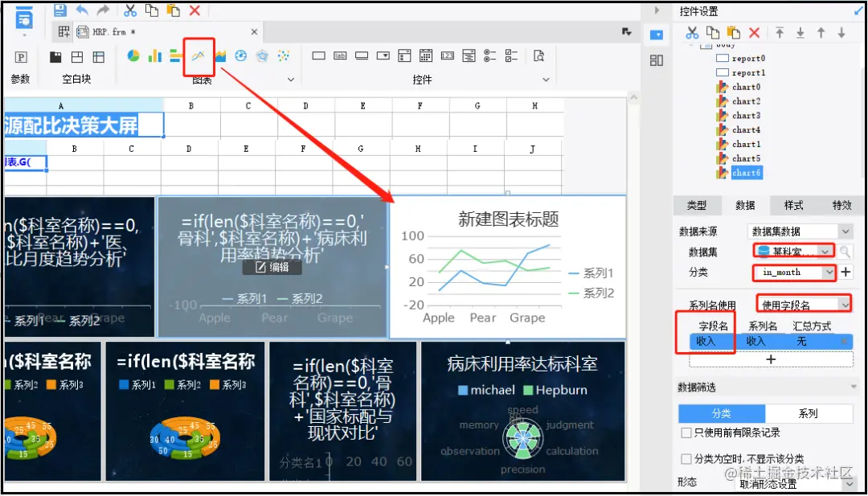This screenshot has width=868, height=496.
Task: Cut using the top toolbar scissors icon
Action: pos(130,10)
